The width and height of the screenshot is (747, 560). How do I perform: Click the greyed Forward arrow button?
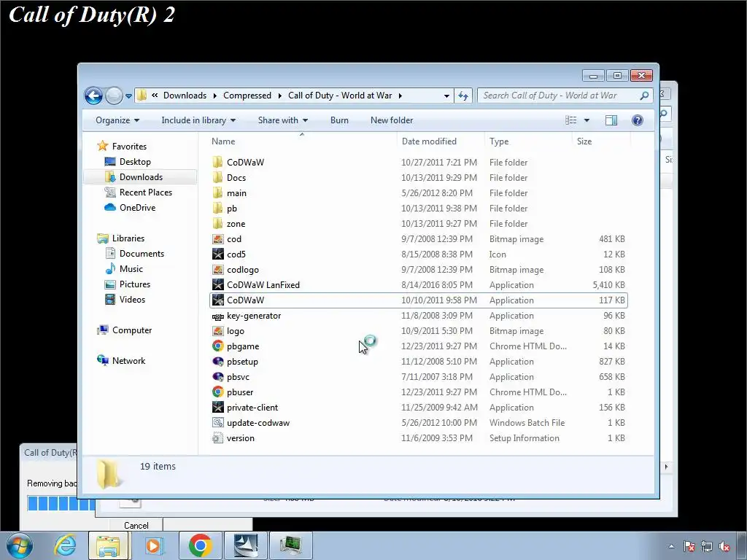click(x=114, y=96)
